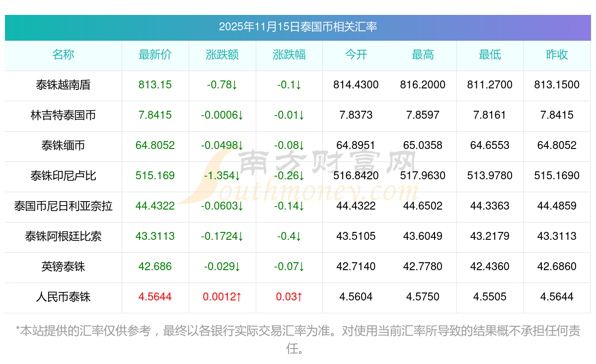This screenshot has height=364, width=596.
Task: Select opening price 7.8373
Action: pos(356,115)
